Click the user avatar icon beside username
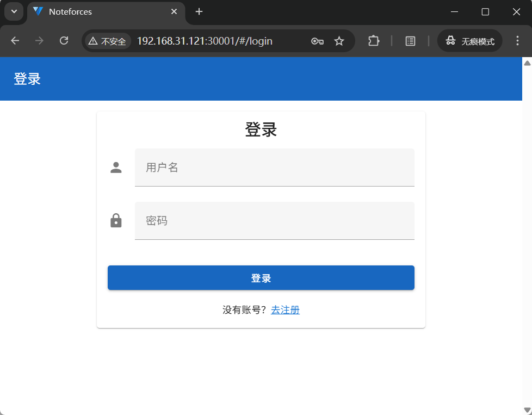 116,168
